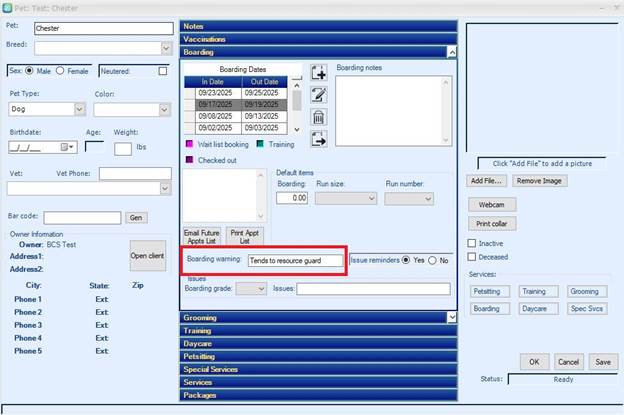The image size is (624, 415).
Task: Open the Vet dropdown list
Action: [x=165, y=189]
